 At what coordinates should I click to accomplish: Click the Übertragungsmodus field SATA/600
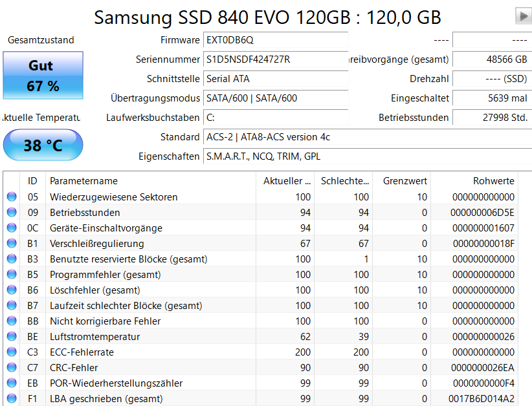click(x=276, y=98)
